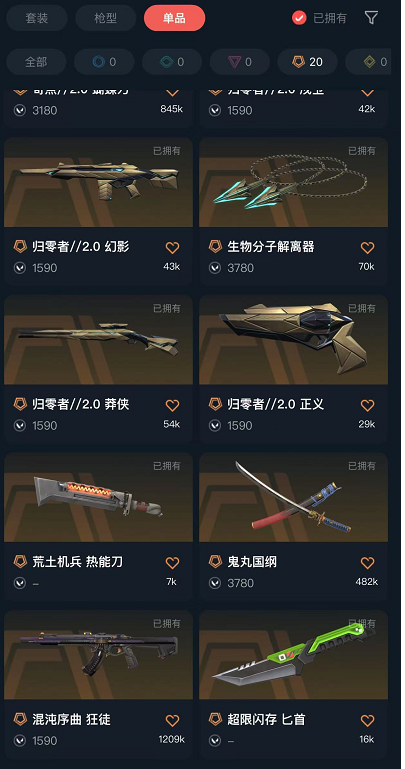Select the orange tier filter showing 20

307,62
